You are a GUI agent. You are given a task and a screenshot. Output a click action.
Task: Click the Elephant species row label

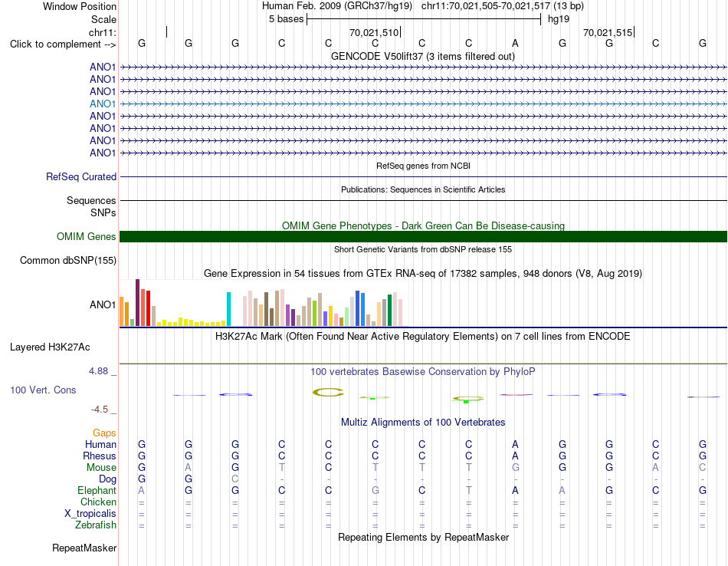click(97, 490)
